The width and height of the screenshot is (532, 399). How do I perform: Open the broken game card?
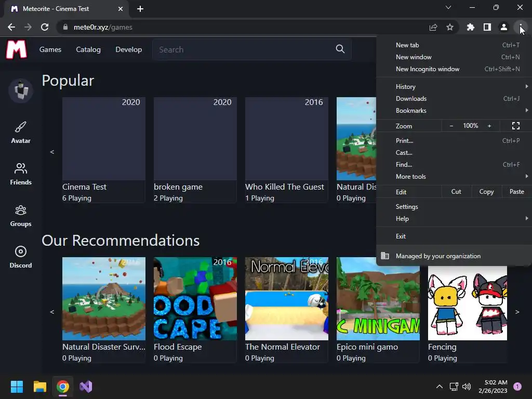(x=195, y=150)
